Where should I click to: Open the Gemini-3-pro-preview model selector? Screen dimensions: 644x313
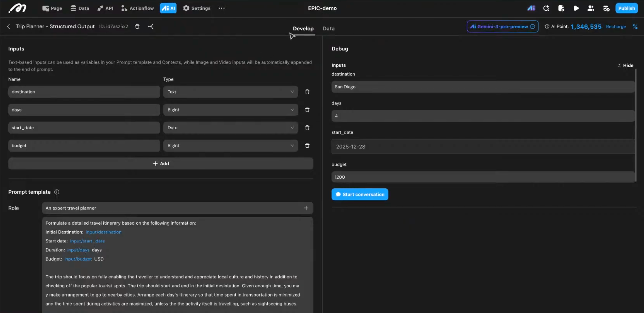pos(503,26)
